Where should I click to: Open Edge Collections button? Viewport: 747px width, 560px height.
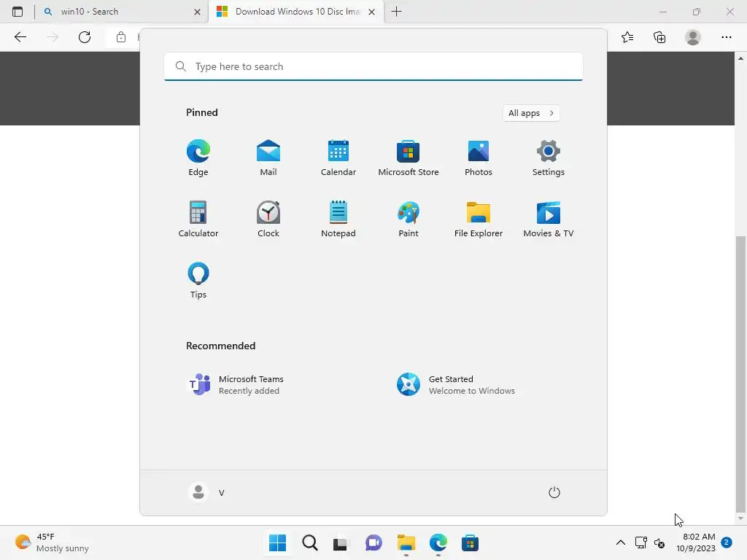pyautogui.click(x=659, y=37)
